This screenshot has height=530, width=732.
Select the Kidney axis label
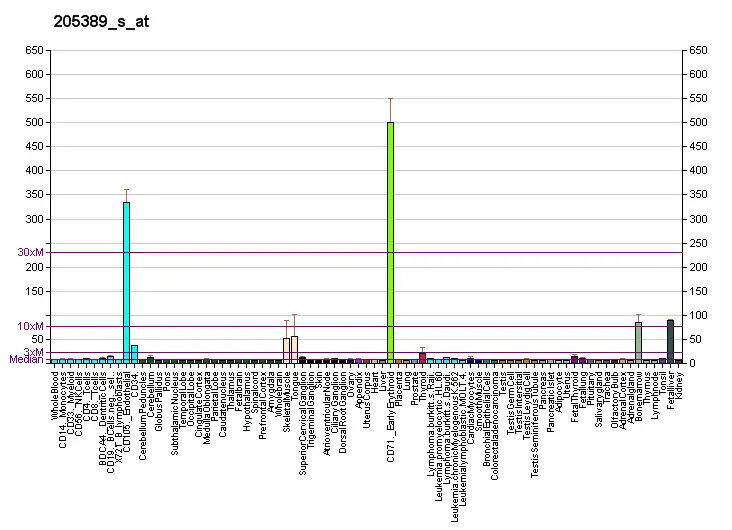click(679, 382)
